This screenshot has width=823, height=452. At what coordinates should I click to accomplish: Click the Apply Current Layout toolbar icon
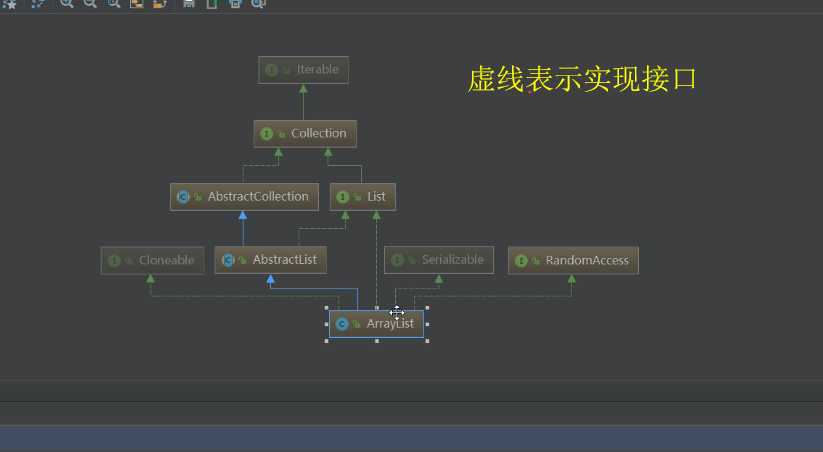point(160,3)
